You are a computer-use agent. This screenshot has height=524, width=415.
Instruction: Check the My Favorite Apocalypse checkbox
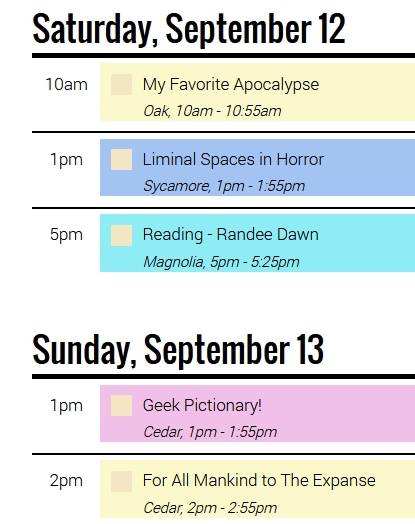[x=121, y=85]
